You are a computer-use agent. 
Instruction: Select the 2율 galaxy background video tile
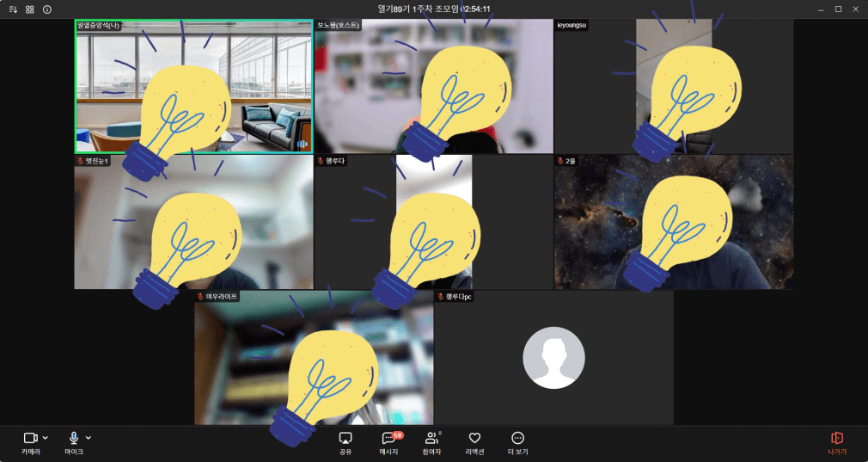pyautogui.click(x=674, y=222)
